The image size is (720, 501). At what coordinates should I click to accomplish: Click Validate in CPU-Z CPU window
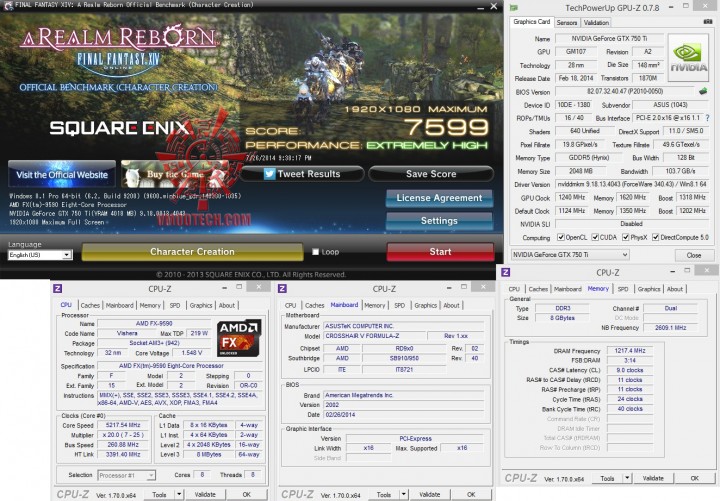tap(205, 495)
